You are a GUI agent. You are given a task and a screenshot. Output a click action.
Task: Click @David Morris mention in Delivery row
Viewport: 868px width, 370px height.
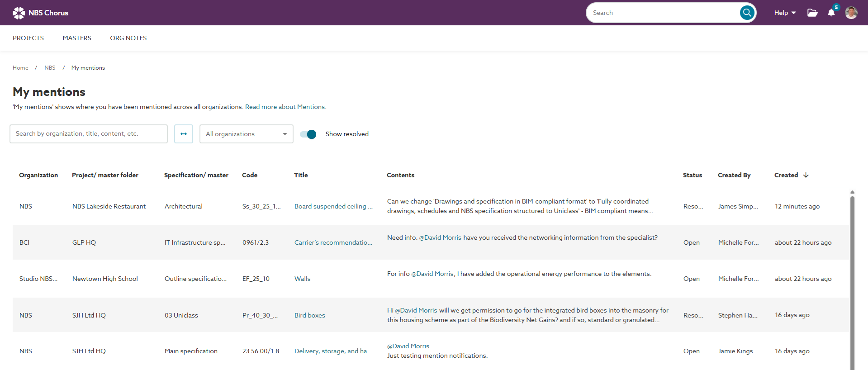pos(408,346)
